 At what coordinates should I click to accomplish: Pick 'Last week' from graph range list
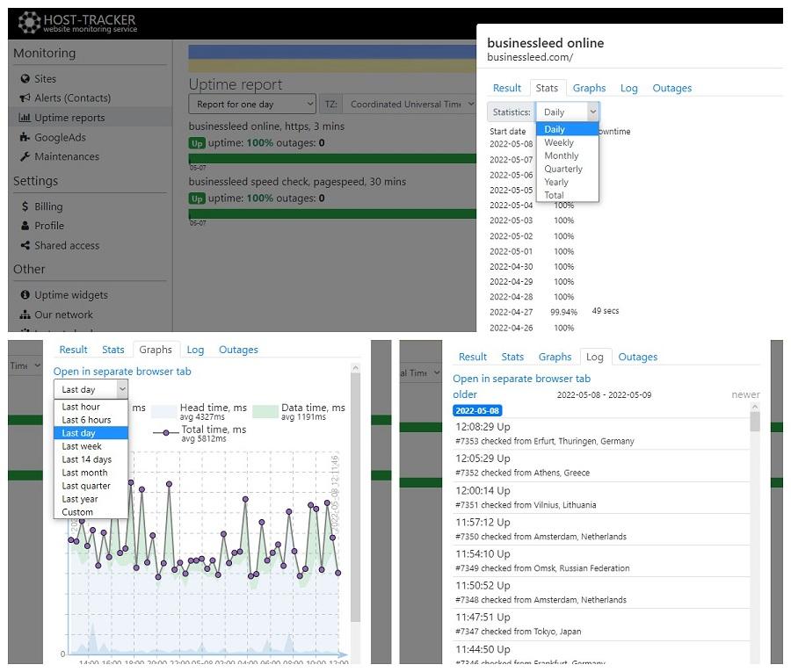pyautogui.click(x=82, y=446)
